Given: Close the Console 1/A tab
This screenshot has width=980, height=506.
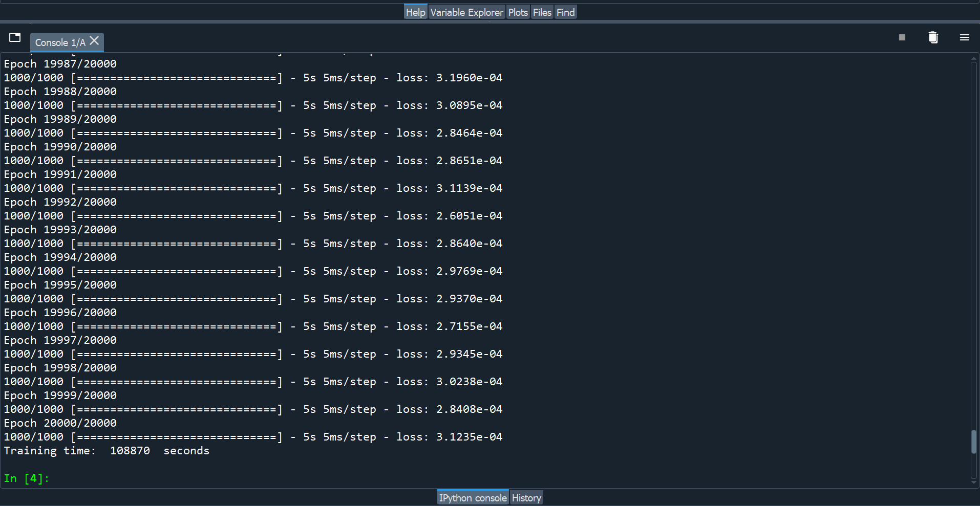Looking at the screenshot, I should [x=94, y=41].
